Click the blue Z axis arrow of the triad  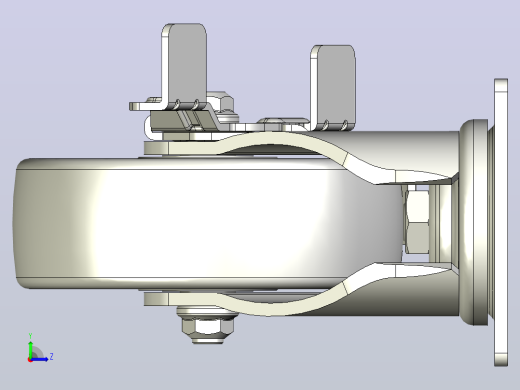click(x=40, y=359)
